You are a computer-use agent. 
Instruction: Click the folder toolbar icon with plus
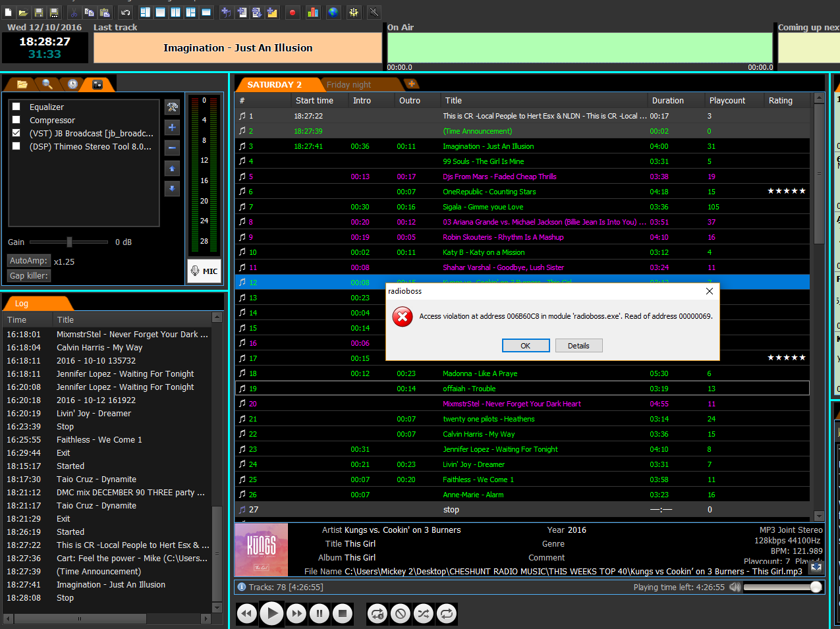(x=272, y=13)
